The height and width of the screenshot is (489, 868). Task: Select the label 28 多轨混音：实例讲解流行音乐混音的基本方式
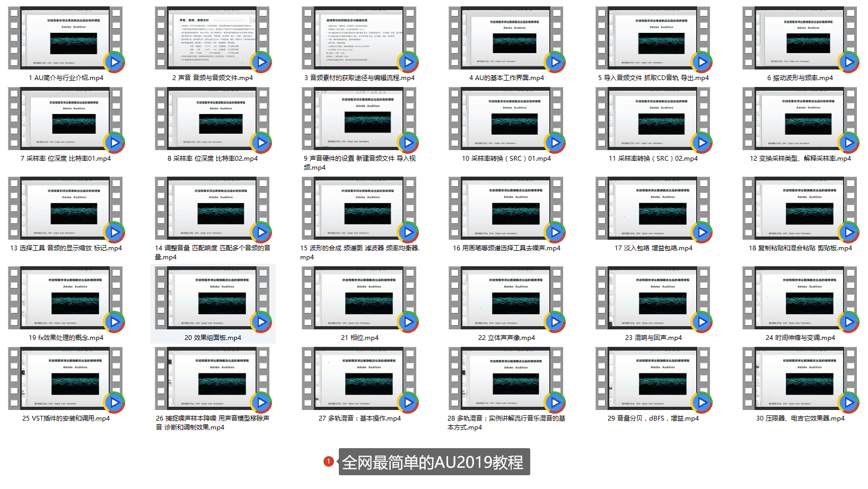tap(506, 422)
